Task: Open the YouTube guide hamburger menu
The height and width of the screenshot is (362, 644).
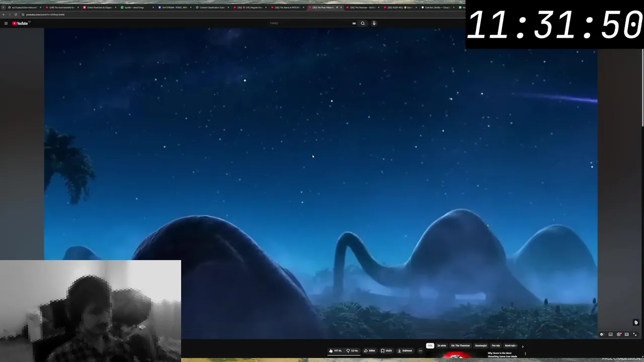Action: tap(6, 23)
